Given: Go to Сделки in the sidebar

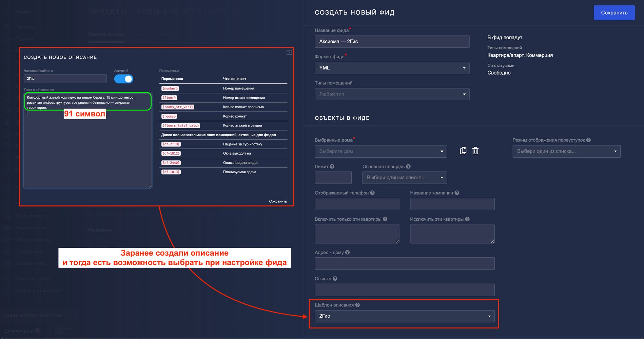Looking at the screenshot, I should coord(24,39).
